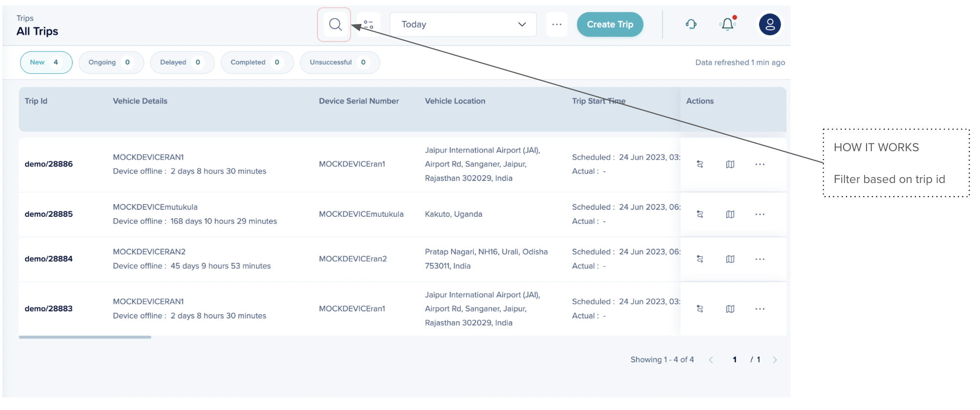Click route icon for trip demo/28884
This screenshot has width=980, height=410.
click(x=700, y=259)
